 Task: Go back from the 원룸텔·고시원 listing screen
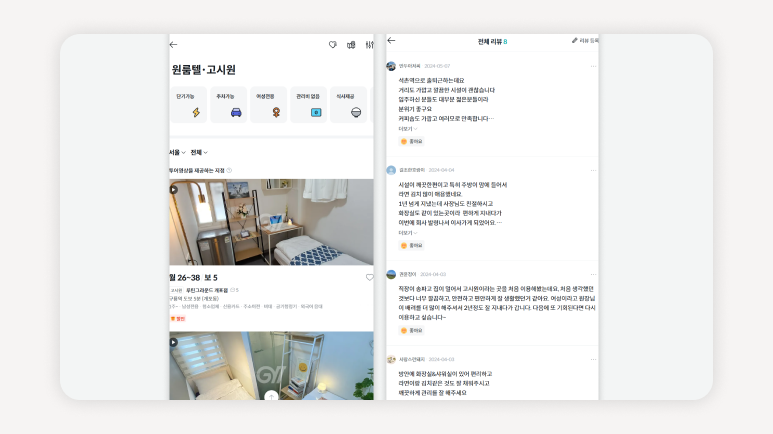pos(173,45)
